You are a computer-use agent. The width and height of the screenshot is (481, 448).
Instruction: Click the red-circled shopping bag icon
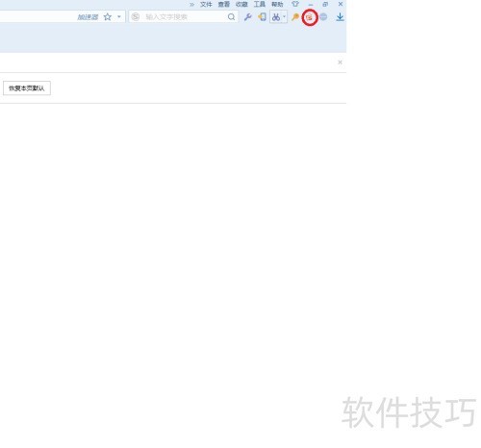tap(310, 17)
